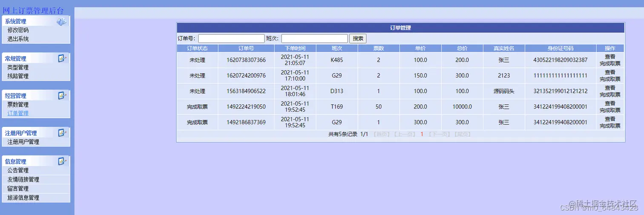Open the 订单管理 sidebar link

[18, 113]
